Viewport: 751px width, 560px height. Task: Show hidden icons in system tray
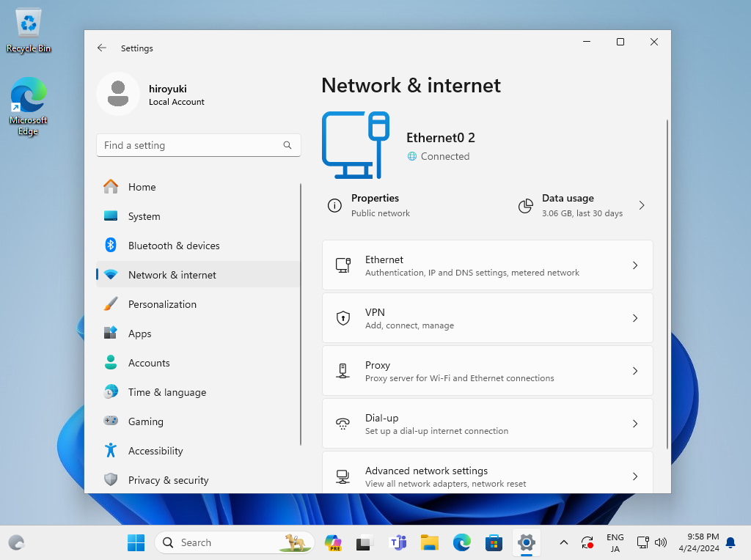[563, 542]
